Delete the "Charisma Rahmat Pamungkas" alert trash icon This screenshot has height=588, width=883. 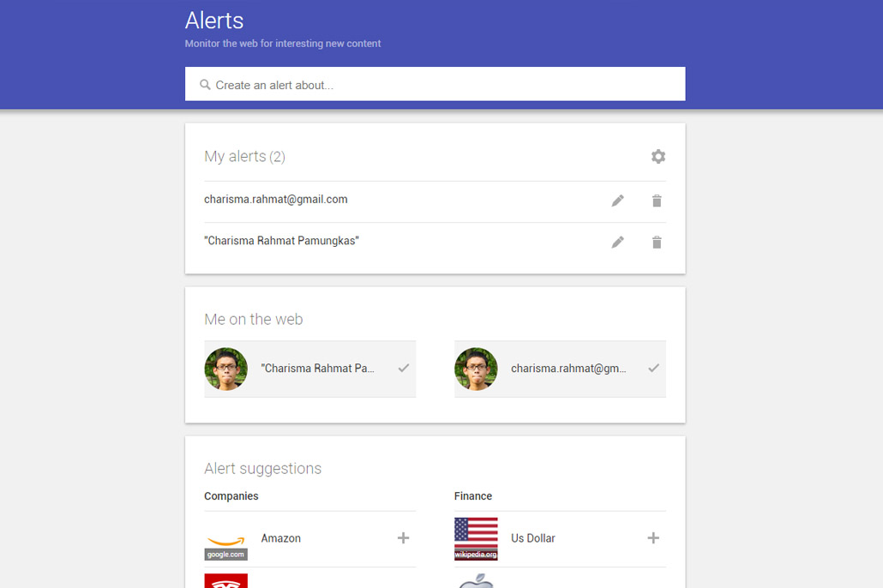(657, 243)
